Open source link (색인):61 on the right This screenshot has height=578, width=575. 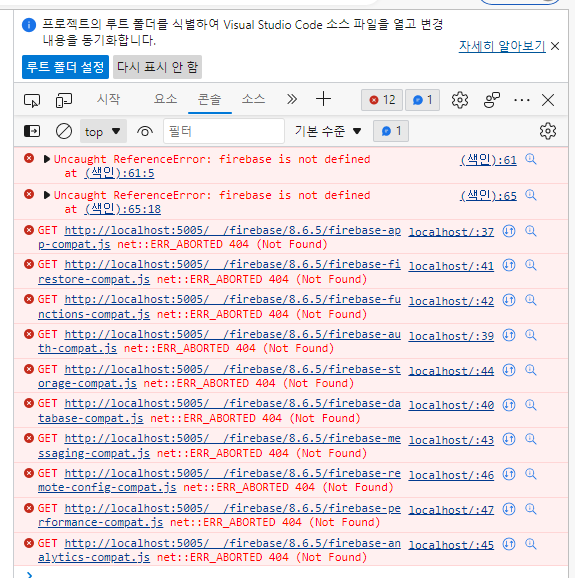coord(488,160)
